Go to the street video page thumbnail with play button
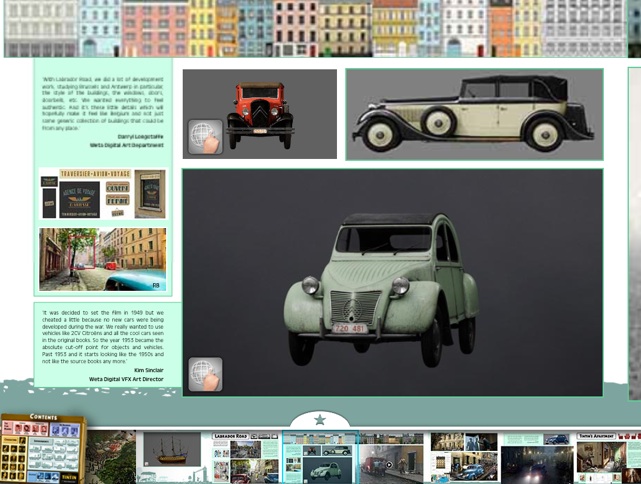Viewport: 641px width, 484px height. click(391, 458)
